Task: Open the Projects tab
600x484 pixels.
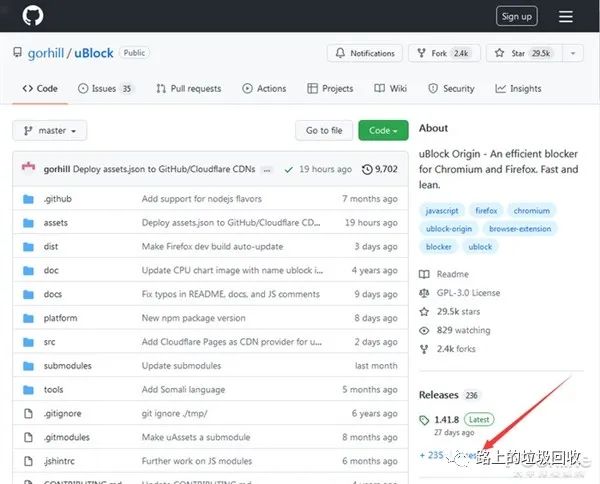Action: pos(330,88)
